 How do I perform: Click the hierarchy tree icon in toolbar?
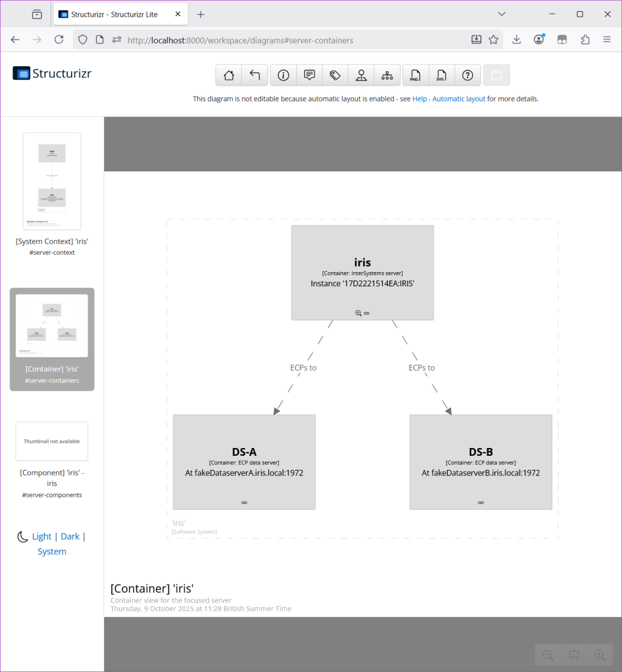(x=387, y=76)
